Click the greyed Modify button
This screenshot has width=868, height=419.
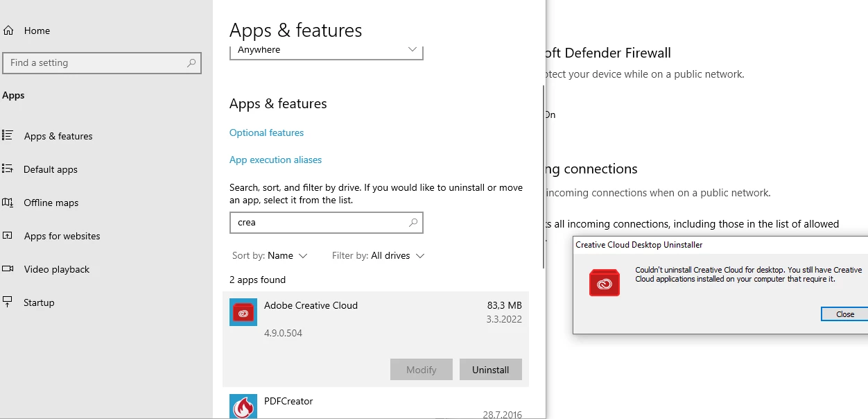coord(422,370)
